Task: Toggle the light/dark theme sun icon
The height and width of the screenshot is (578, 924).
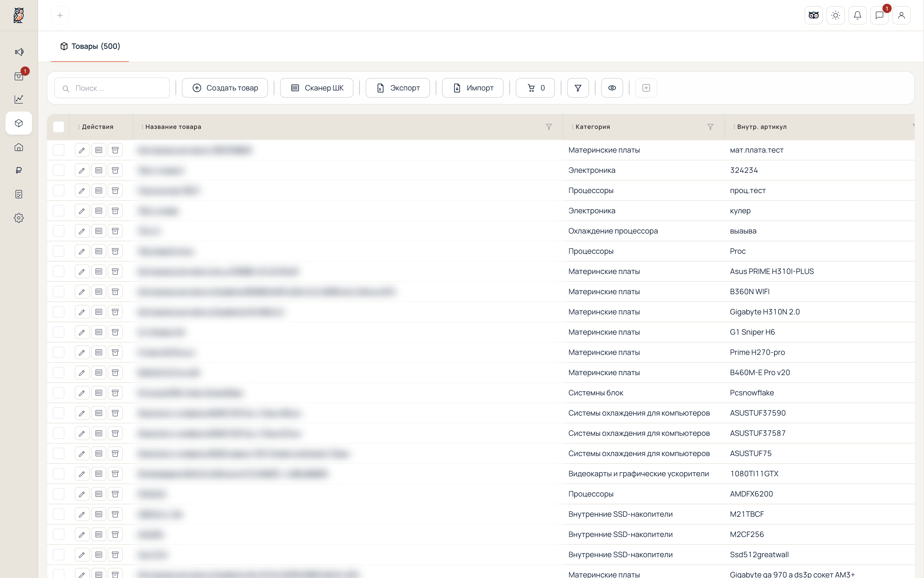Action: 836,15
